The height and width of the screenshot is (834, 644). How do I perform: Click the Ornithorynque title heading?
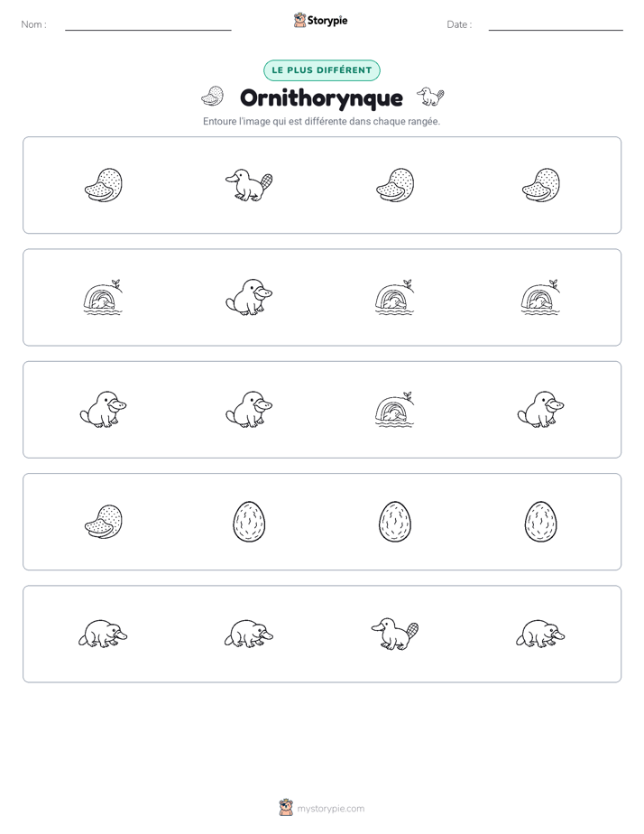pyautogui.click(x=321, y=97)
